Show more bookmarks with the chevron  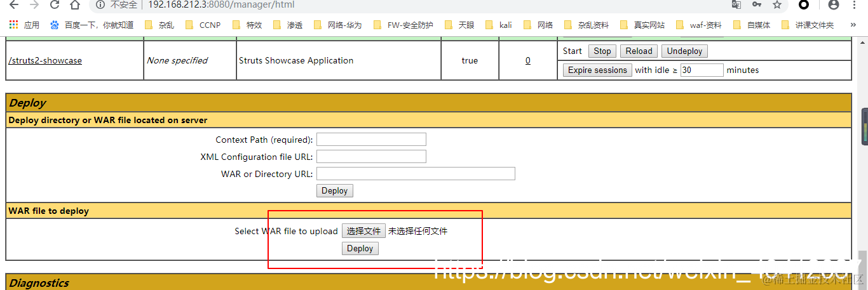pos(853,25)
